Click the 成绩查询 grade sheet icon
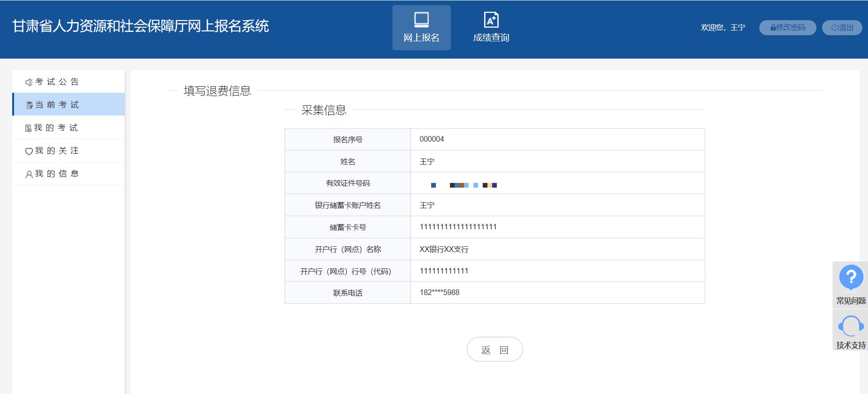868x394 pixels. click(491, 20)
